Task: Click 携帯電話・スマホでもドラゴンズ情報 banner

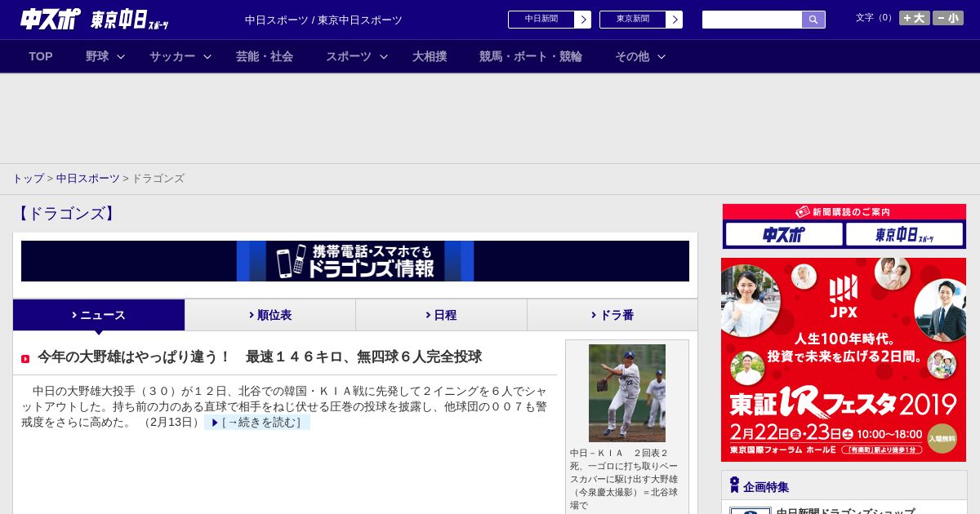Action: (x=355, y=261)
